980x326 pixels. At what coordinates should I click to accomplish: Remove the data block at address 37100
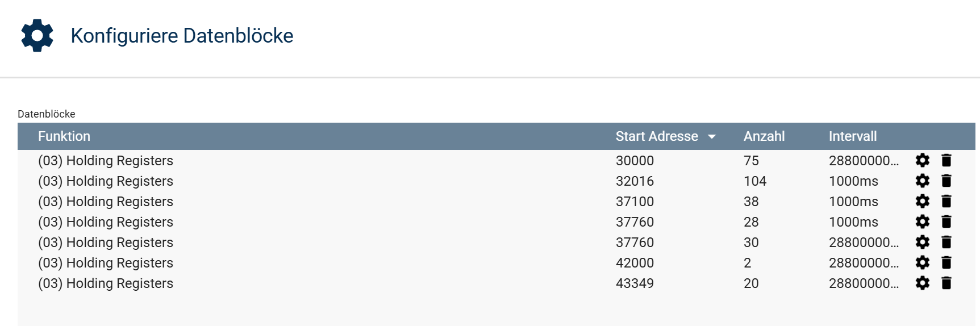[x=946, y=202]
